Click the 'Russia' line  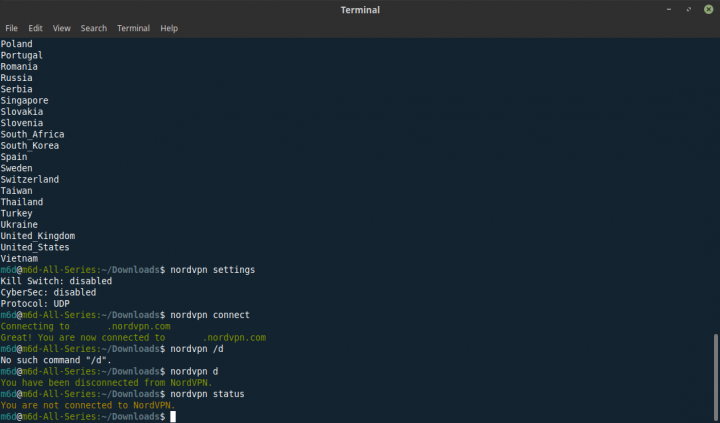17,78
